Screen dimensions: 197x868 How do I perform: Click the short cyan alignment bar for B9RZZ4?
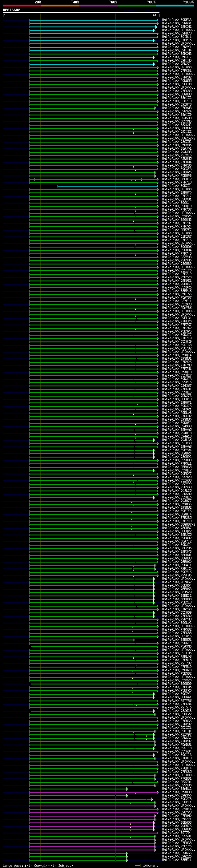[108, 186]
